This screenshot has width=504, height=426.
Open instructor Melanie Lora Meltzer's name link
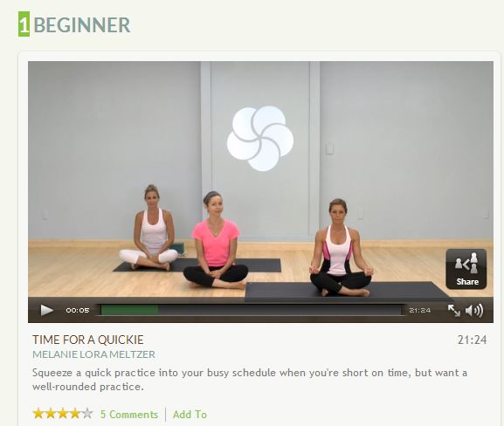(x=93, y=354)
